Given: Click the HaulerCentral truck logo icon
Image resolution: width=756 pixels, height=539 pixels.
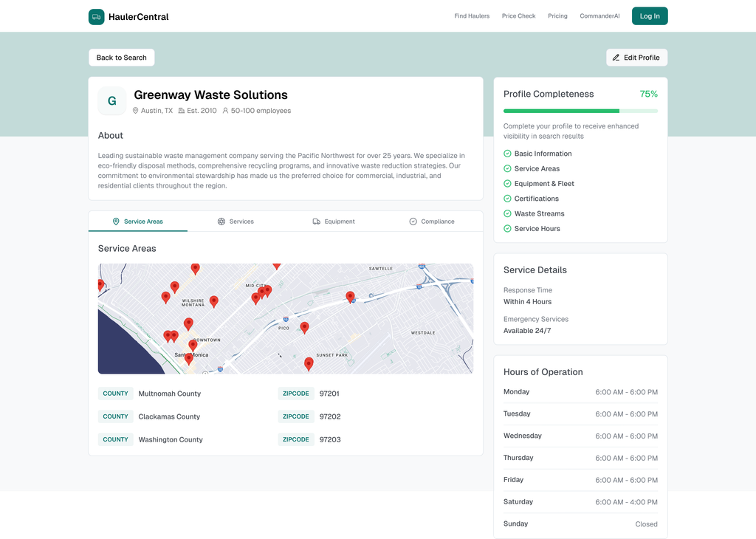Looking at the screenshot, I should pos(97,16).
